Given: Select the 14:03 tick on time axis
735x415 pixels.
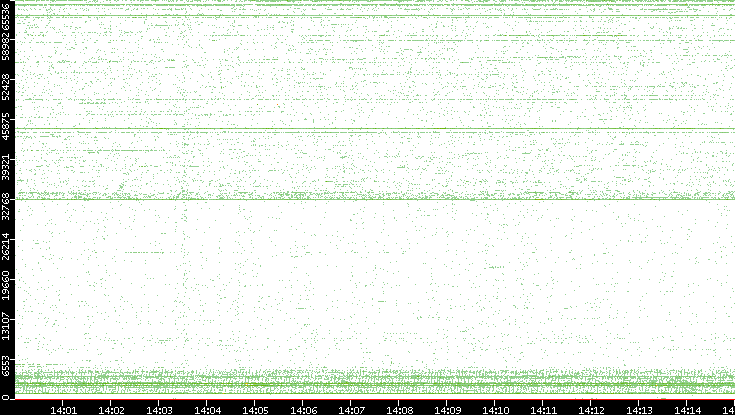Looking at the screenshot, I should point(159,408).
